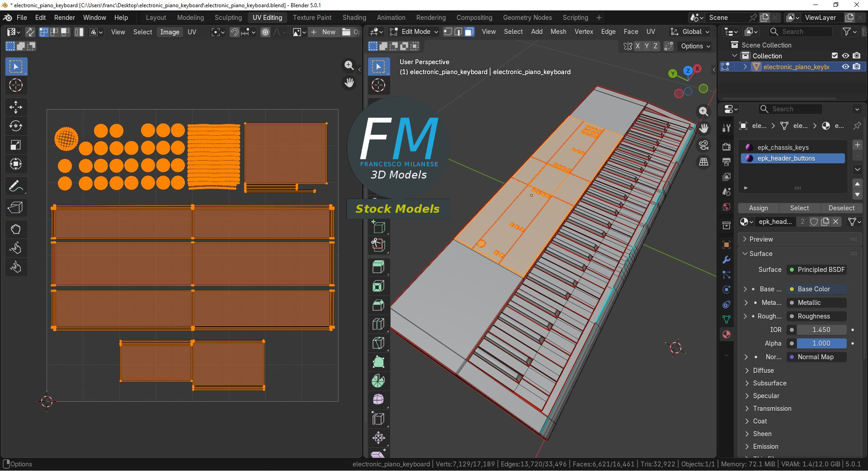The width and height of the screenshot is (868, 471).
Task: Open the Edit Mode dropdown
Action: click(x=414, y=32)
